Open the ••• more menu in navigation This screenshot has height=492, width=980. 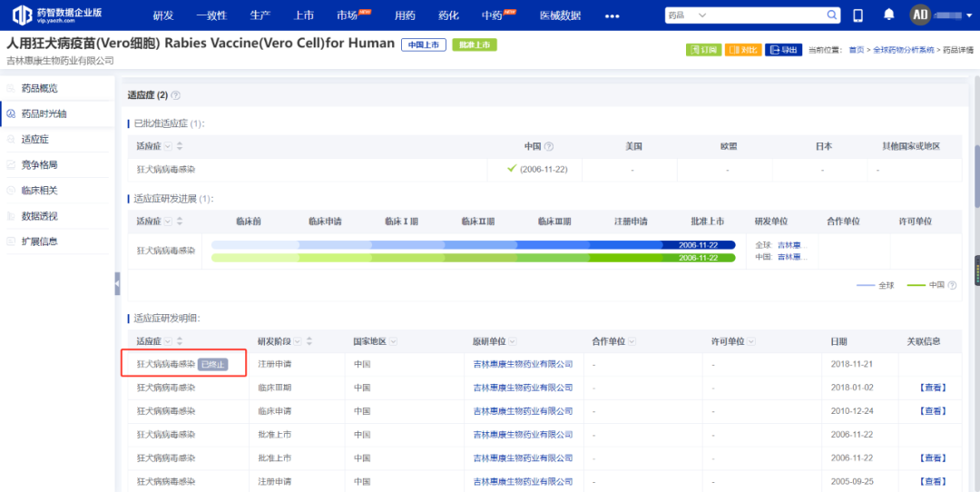612,16
